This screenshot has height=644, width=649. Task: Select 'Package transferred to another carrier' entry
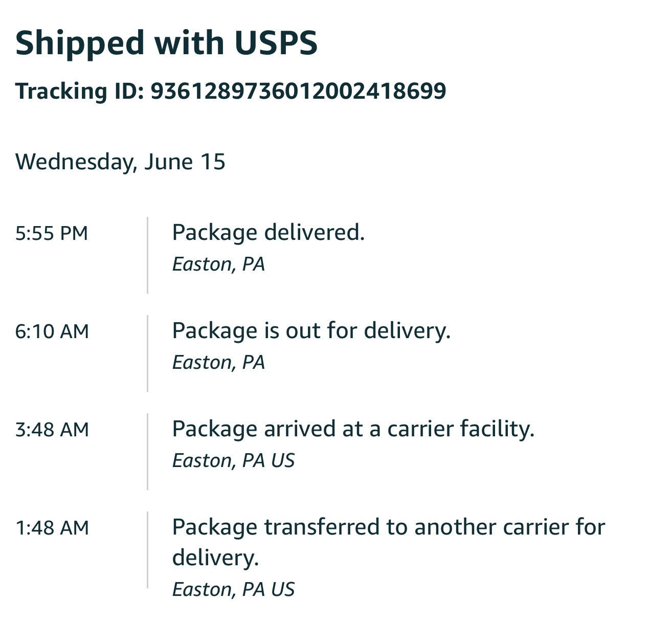pyautogui.click(x=389, y=542)
